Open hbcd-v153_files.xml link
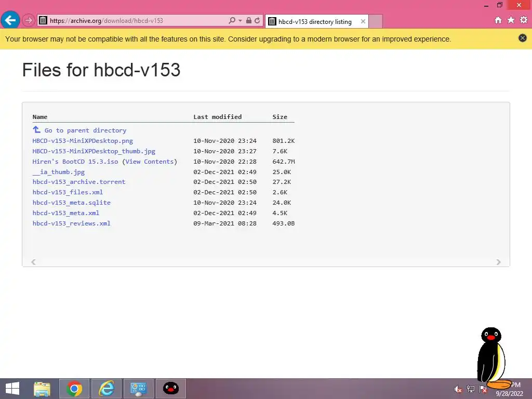Viewport: 532px width, 399px height. 68,192
